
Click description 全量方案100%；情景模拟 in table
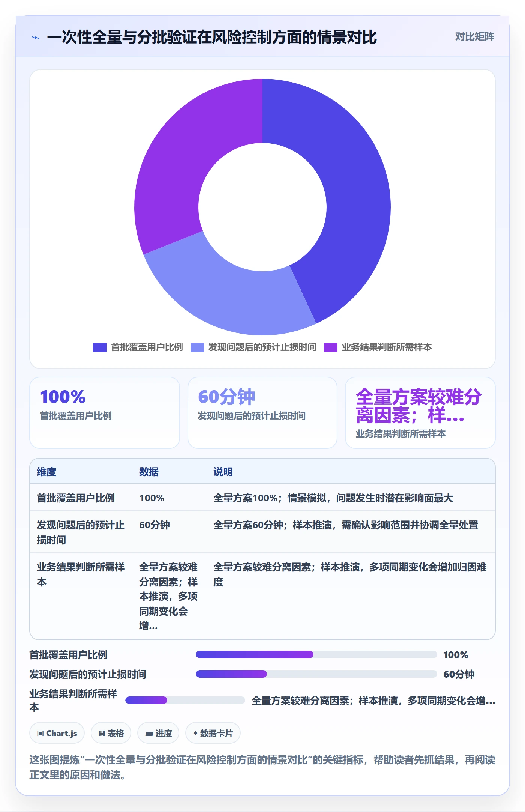tap(333, 498)
